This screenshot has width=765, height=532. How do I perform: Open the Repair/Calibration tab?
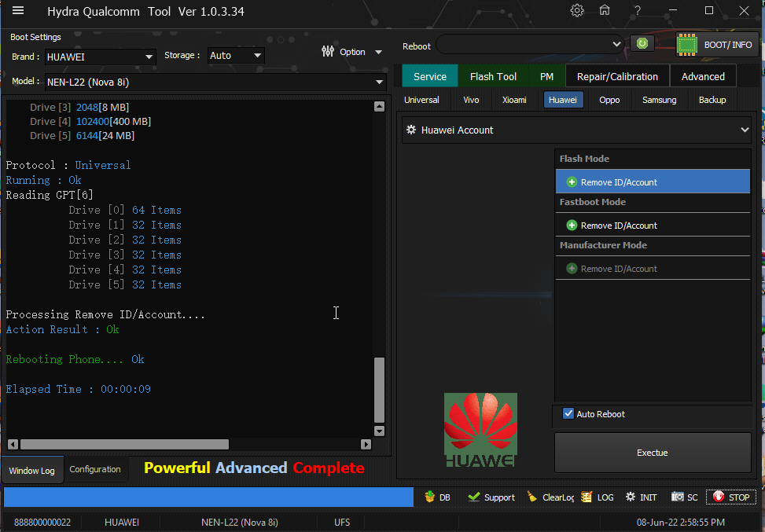tap(617, 76)
